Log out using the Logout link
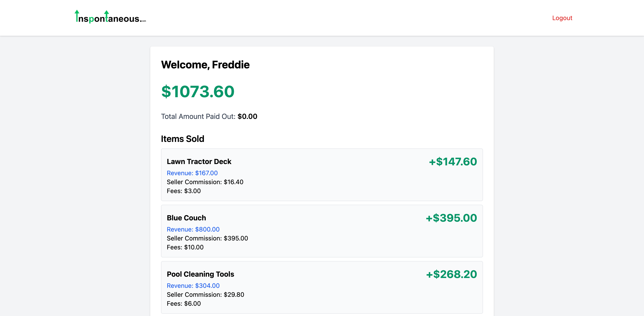This screenshot has height=316, width=644. pos(562,18)
